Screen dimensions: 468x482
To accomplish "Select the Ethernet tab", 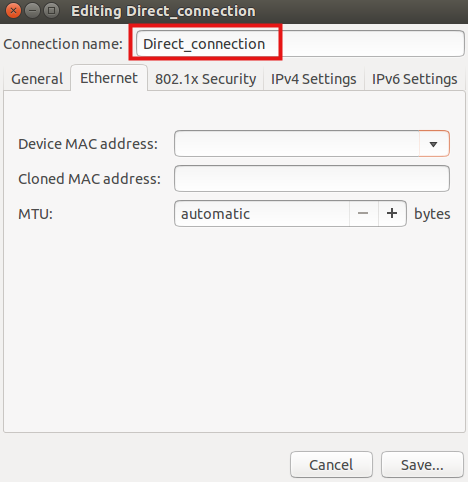I will tap(109, 78).
